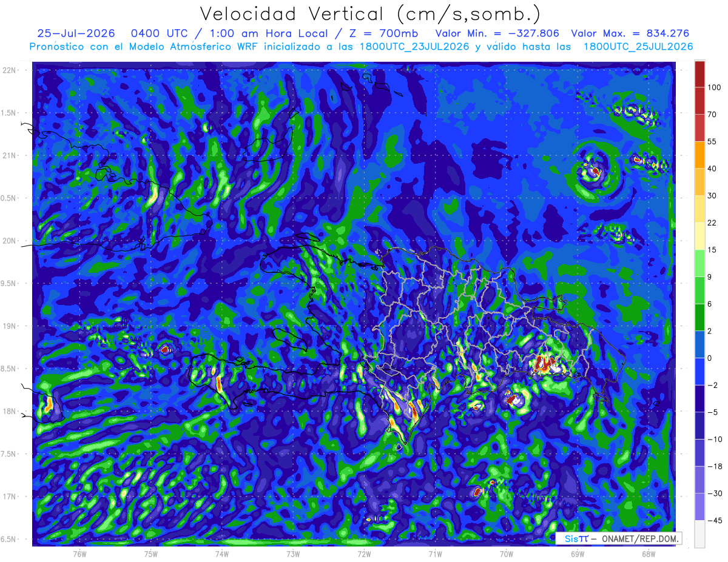Click the longitude axis label '69W'
Viewport: 728px width, 562px height.
[x=578, y=554]
